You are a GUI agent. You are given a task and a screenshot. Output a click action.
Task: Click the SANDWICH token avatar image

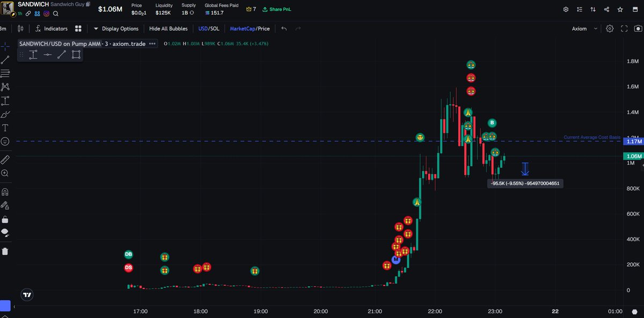coord(8,9)
